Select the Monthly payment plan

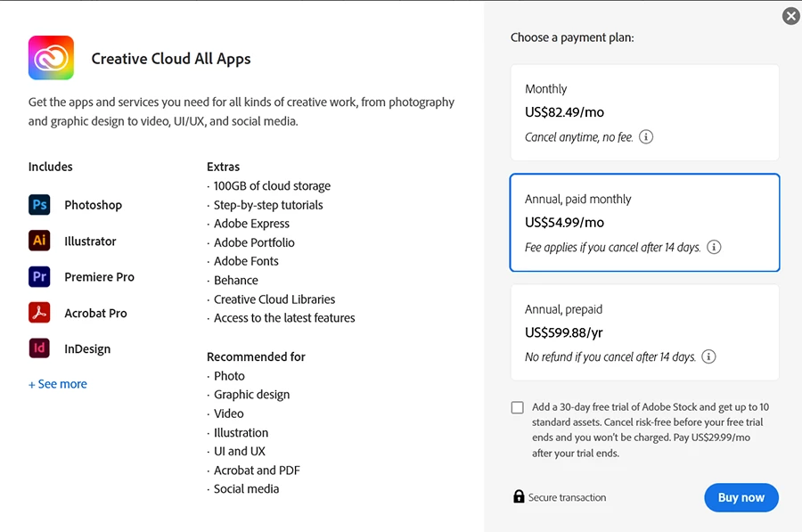point(644,112)
